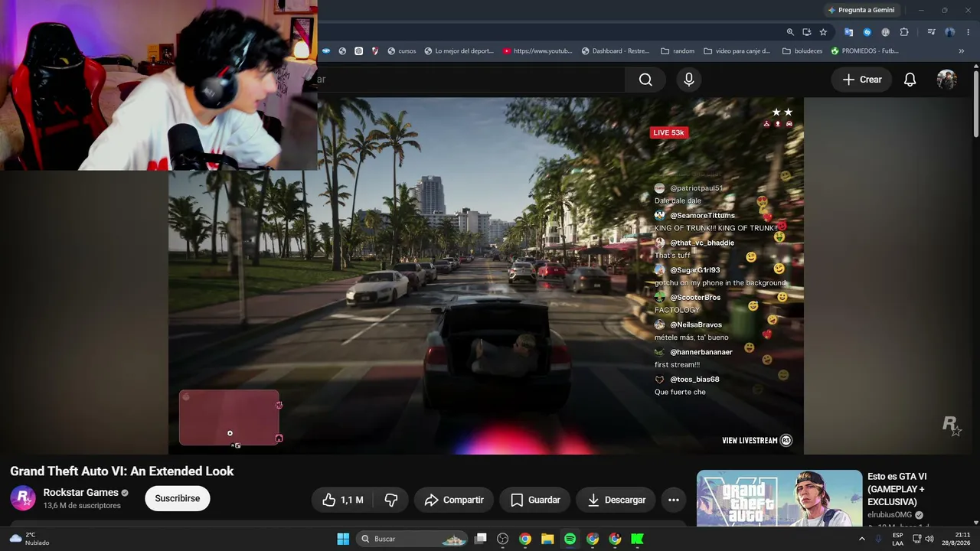980x551 pixels.
Task: Show more bookmarks with the double chevron
Action: (962, 51)
